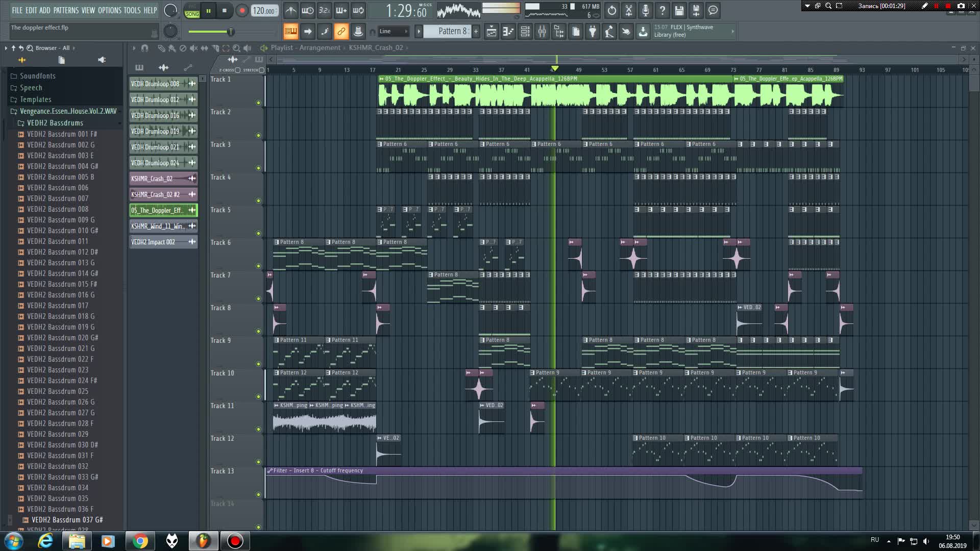Expand the Speech folder
980x551 pixels.
tap(31, 88)
